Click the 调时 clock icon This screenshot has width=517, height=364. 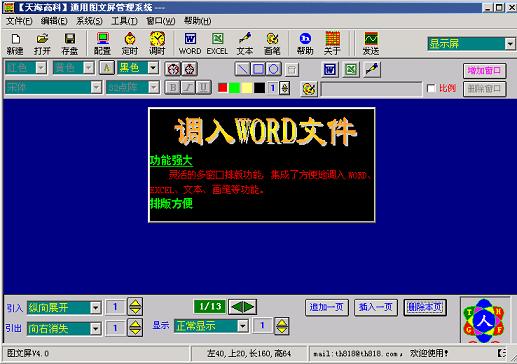[x=157, y=44]
